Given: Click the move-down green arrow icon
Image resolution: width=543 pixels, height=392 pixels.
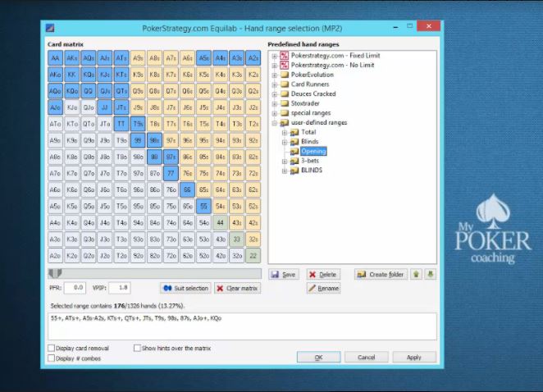Looking at the screenshot, I should point(431,274).
